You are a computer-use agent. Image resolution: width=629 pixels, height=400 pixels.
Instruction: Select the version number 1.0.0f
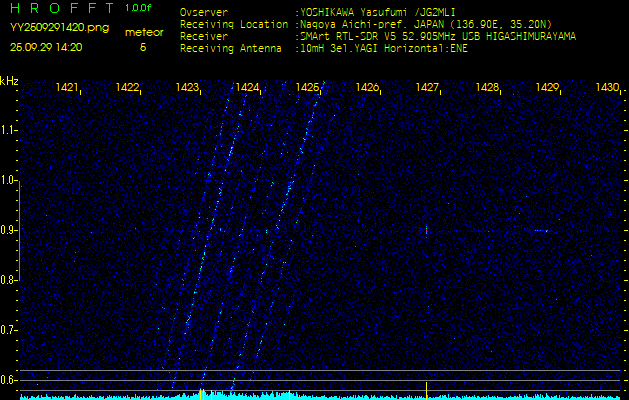[138, 8]
